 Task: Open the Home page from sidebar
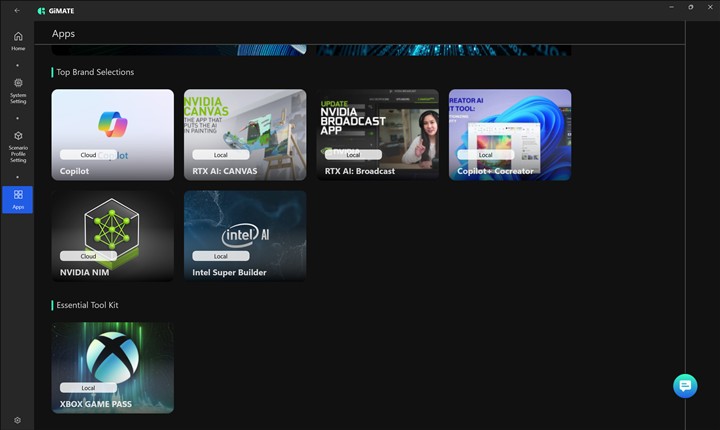point(18,40)
